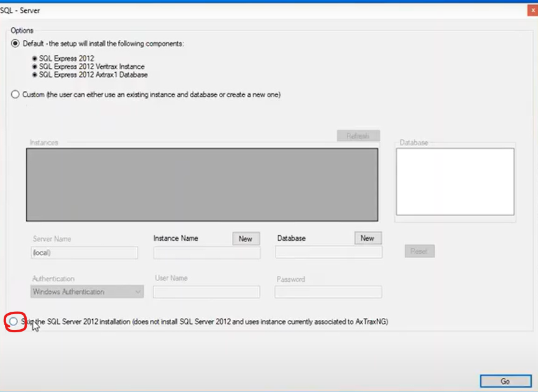This screenshot has width=538, height=392.
Task: Click the Reset button
Action: (x=419, y=251)
